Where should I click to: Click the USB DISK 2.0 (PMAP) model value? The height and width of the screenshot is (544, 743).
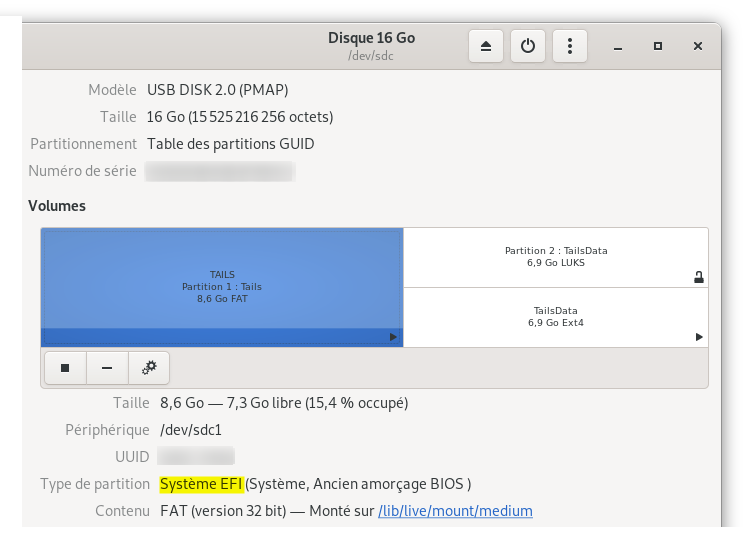pyautogui.click(x=217, y=90)
